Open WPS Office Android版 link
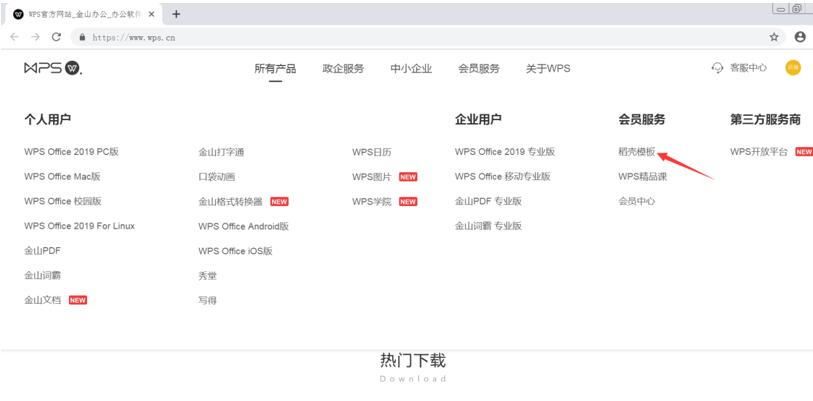813x401 pixels. [244, 227]
